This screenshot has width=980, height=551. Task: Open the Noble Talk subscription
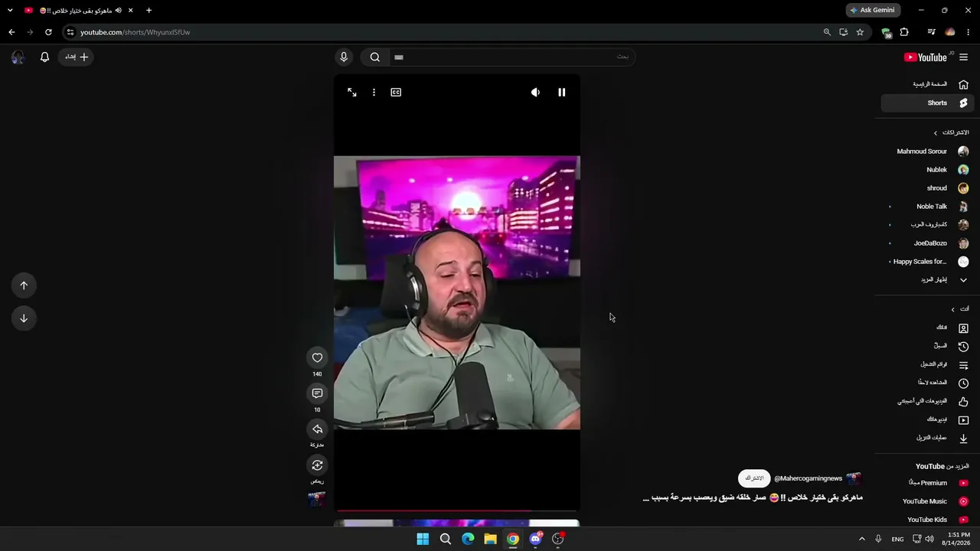[926, 207]
